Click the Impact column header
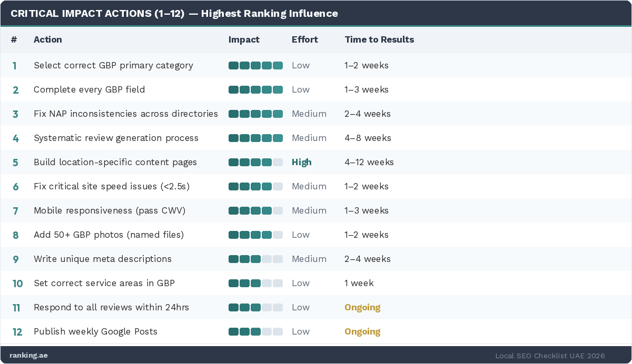This screenshot has width=632, height=364. pyautogui.click(x=244, y=39)
